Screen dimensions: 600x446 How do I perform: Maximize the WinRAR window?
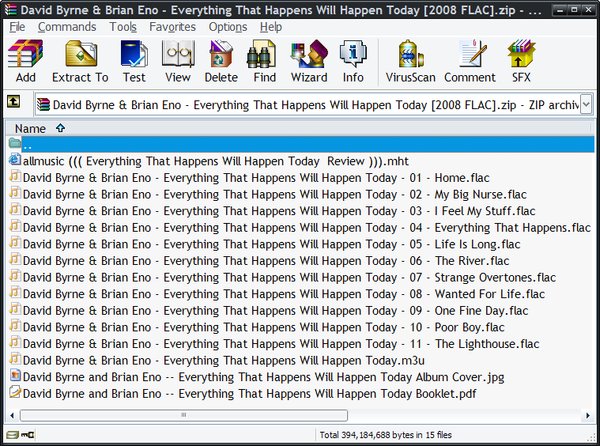574,10
